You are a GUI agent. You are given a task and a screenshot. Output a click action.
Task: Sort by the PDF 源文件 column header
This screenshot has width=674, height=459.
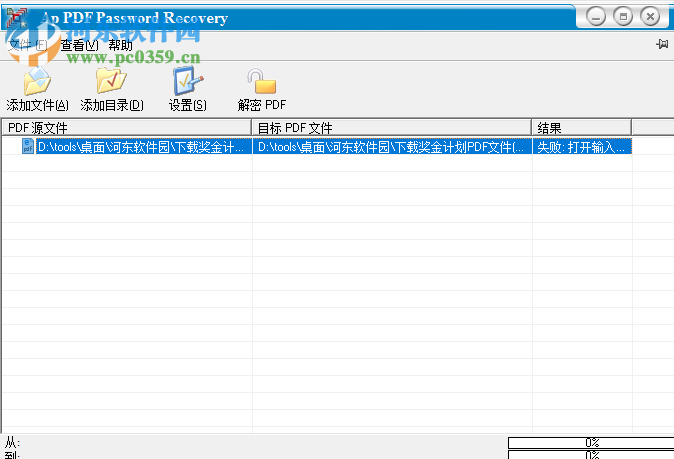pos(127,128)
